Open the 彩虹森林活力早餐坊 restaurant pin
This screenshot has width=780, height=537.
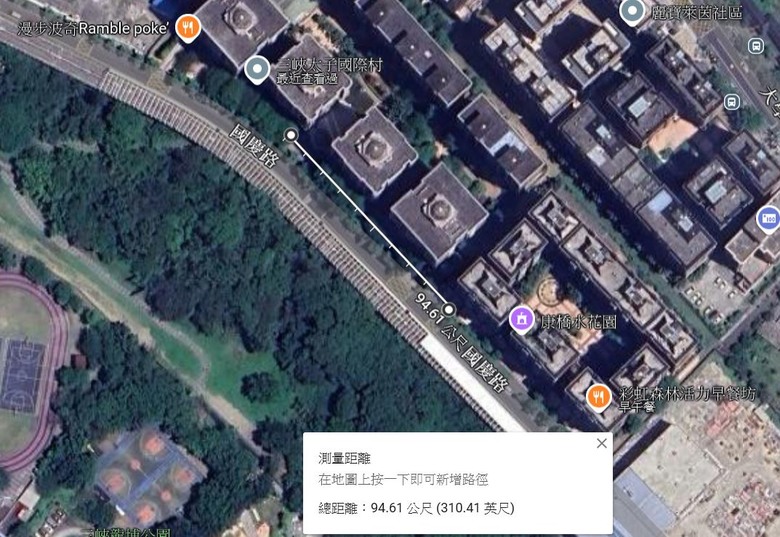(598, 397)
